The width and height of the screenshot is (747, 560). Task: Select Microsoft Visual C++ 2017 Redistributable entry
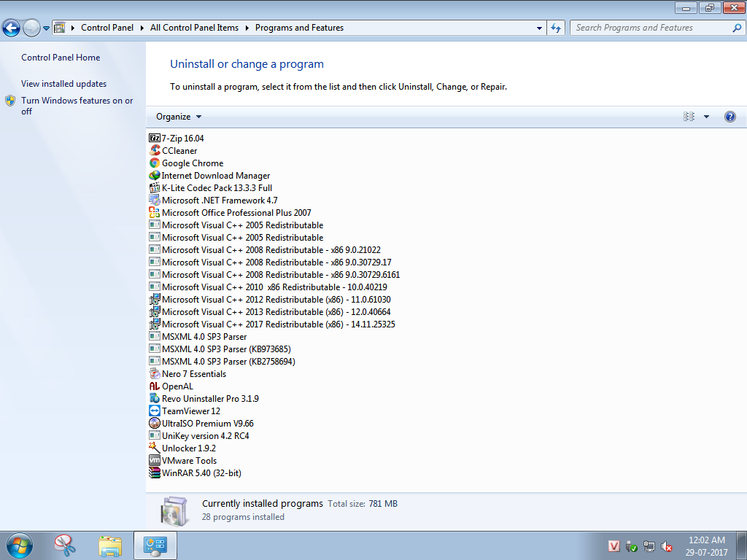272,324
